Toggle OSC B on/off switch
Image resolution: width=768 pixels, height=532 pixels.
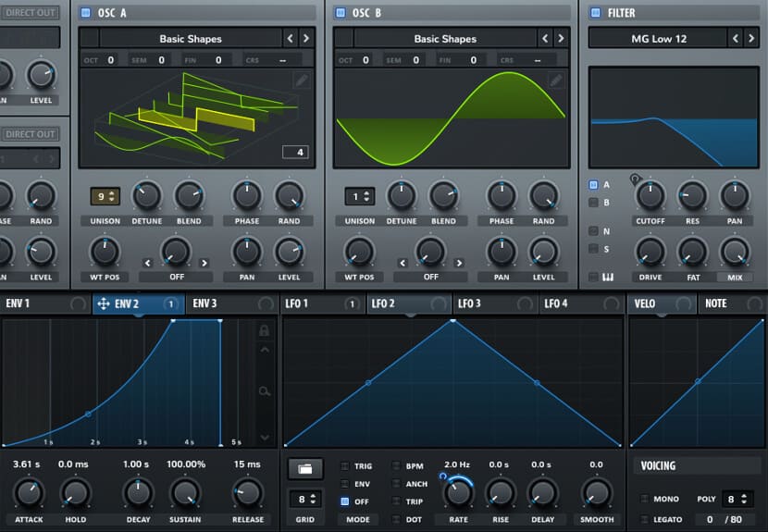tap(340, 13)
